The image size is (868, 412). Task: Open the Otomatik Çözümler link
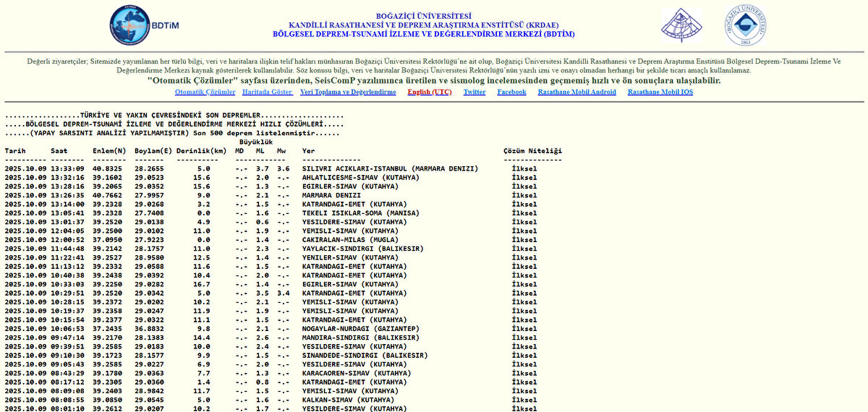click(x=205, y=92)
